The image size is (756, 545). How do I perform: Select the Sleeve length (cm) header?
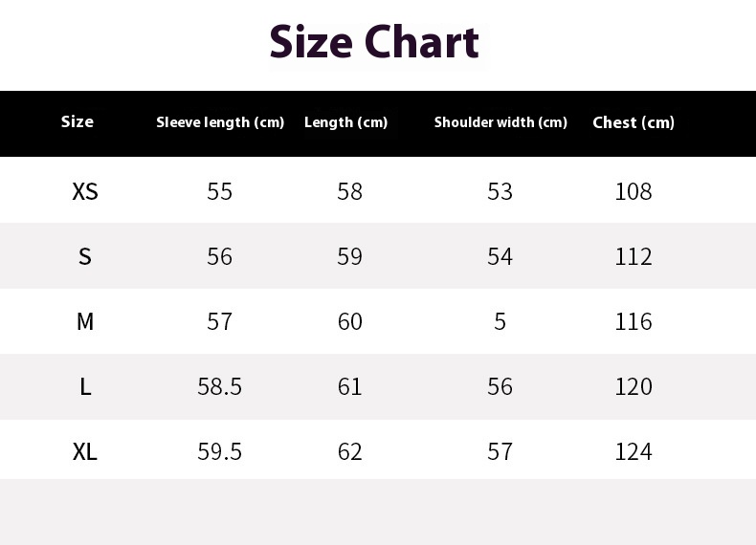[x=220, y=122]
